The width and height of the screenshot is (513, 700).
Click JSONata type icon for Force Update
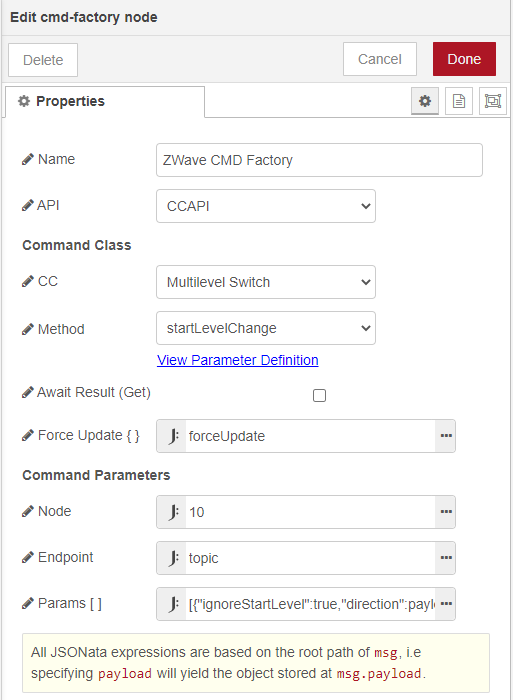172,436
